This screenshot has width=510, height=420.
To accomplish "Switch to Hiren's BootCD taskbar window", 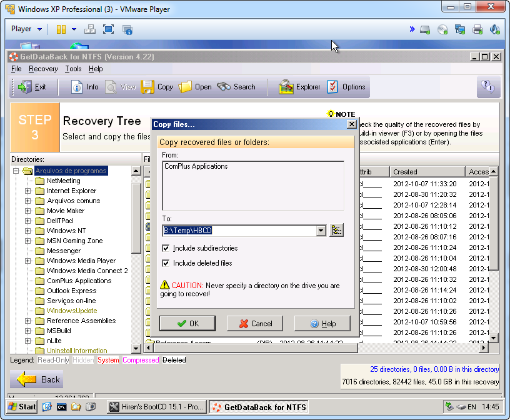I will 157,407.
